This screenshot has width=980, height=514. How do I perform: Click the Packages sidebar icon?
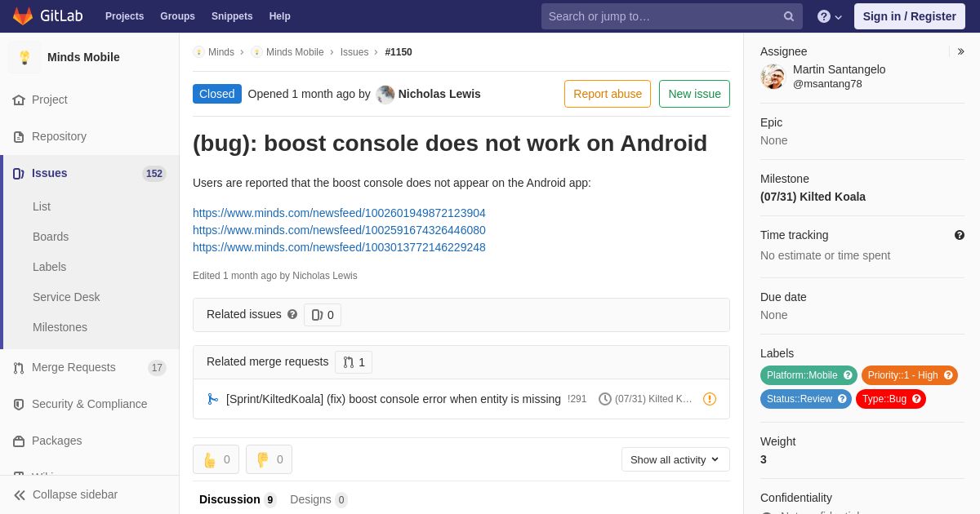click(19, 441)
